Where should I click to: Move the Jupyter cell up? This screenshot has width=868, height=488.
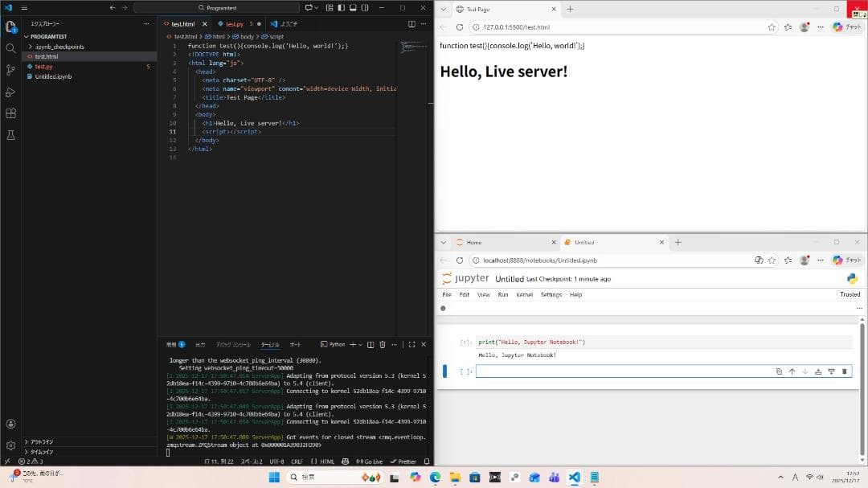tap(792, 371)
